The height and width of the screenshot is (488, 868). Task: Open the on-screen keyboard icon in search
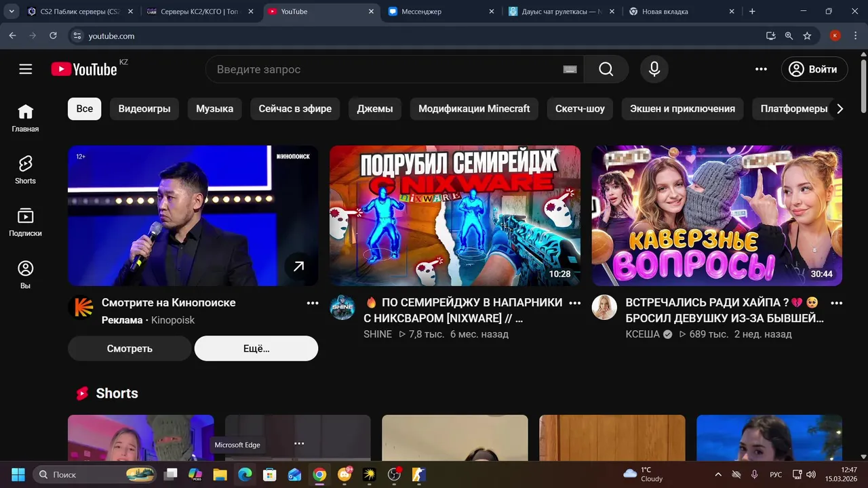coord(570,69)
